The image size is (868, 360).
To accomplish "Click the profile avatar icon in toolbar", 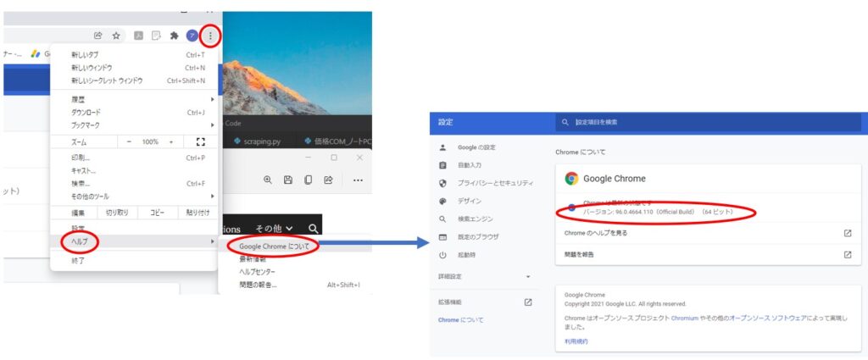I will [x=192, y=36].
